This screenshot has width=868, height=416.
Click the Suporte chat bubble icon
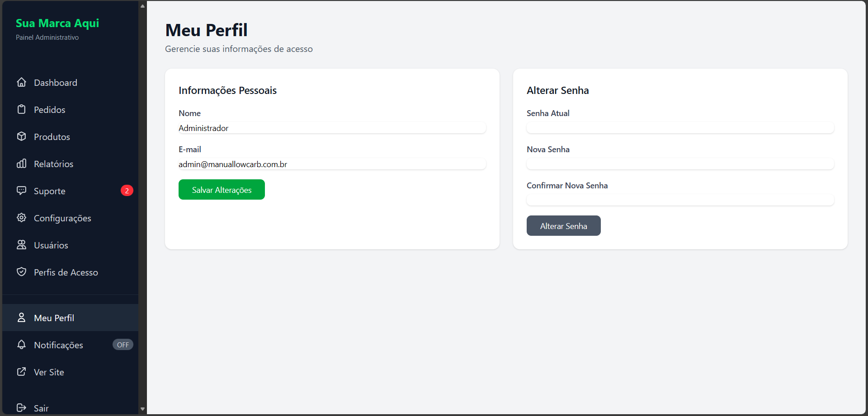tap(21, 191)
